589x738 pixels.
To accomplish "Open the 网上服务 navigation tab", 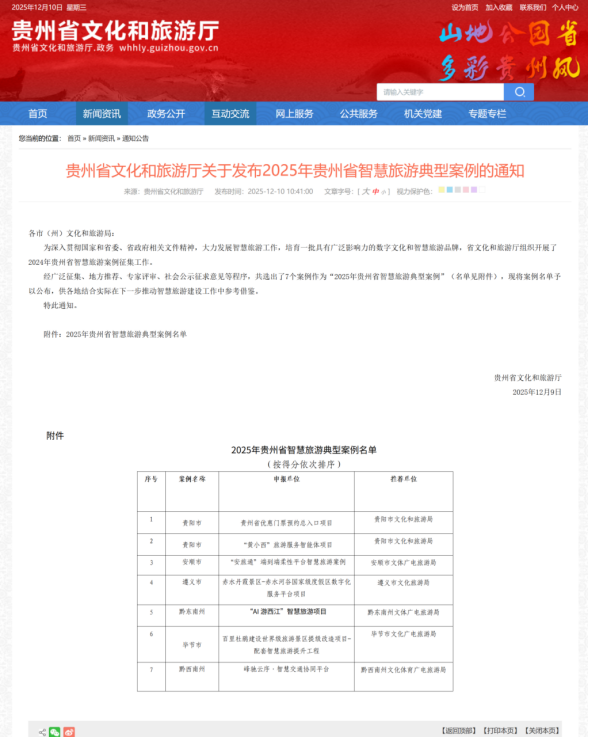I will coord(294,113).
